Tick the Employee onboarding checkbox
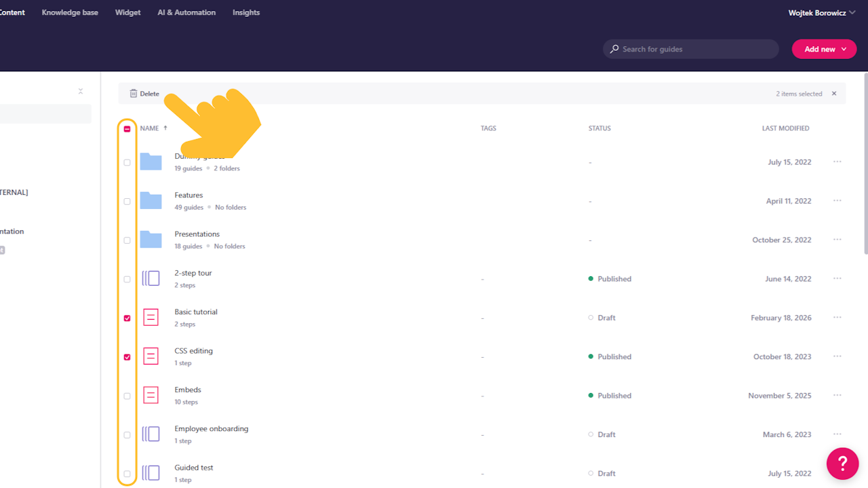868x488 pixels. [x=127, y=435]
